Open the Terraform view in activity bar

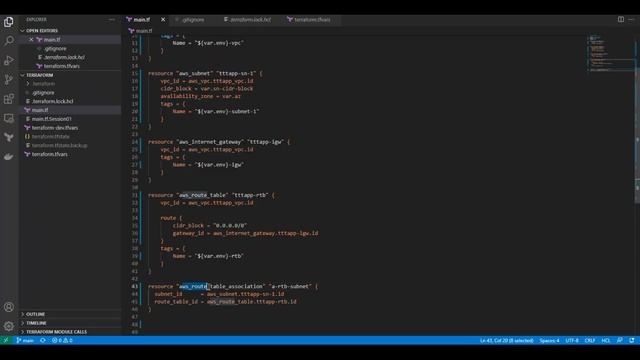coord(9,138)
